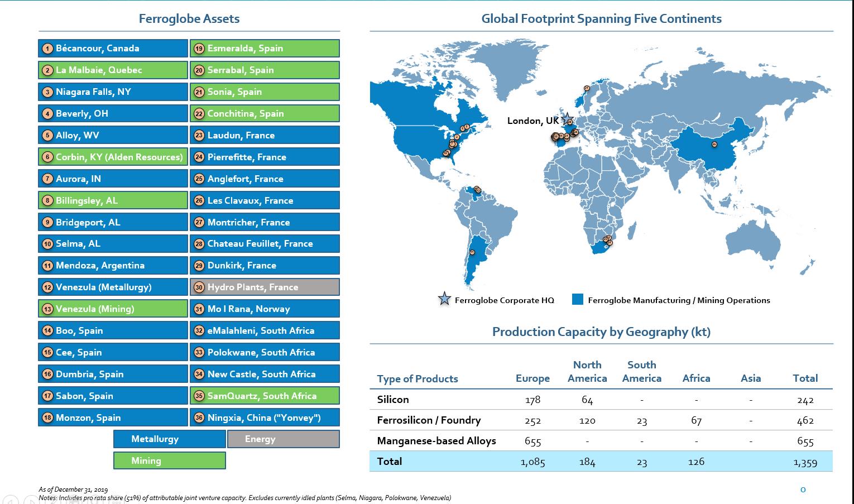Select the SamQuartz, South Africa asset entry

[x=265, y=396]
